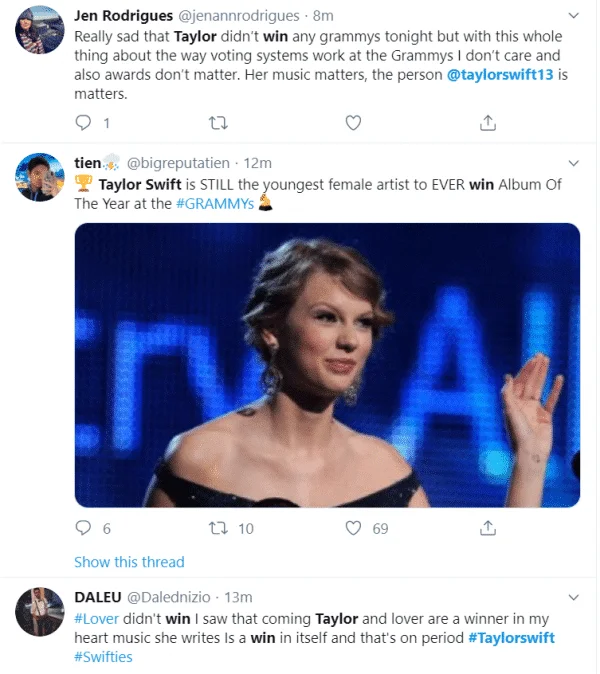600x674 pixels.
Task: Share Jen Rodrigues' tweet
Action: (x=488, y=123)
